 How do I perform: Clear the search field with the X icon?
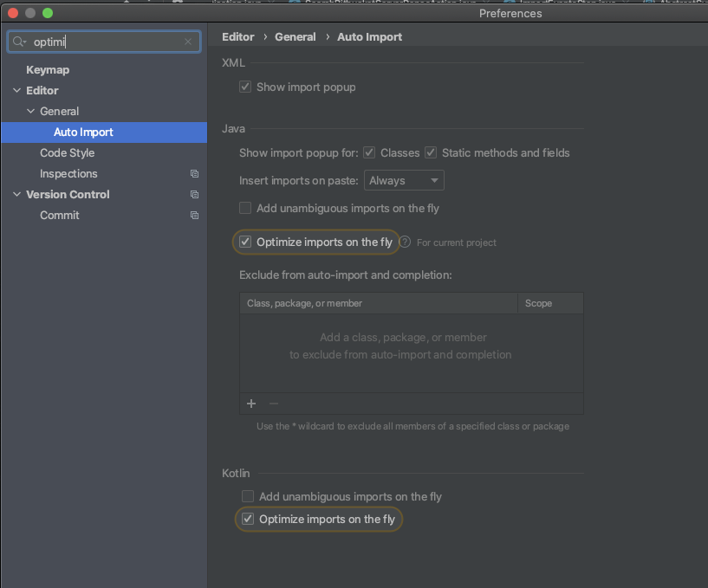click(x=188, y=42)
